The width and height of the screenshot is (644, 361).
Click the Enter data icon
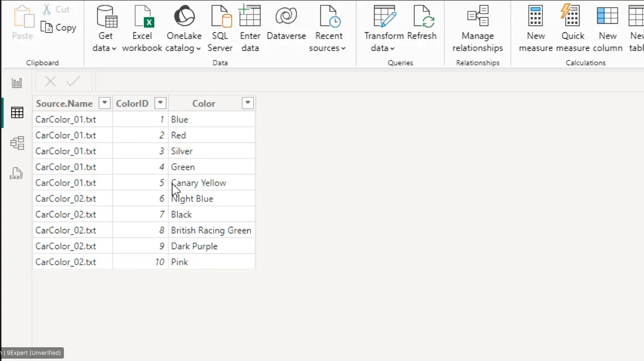click(250, 16)
